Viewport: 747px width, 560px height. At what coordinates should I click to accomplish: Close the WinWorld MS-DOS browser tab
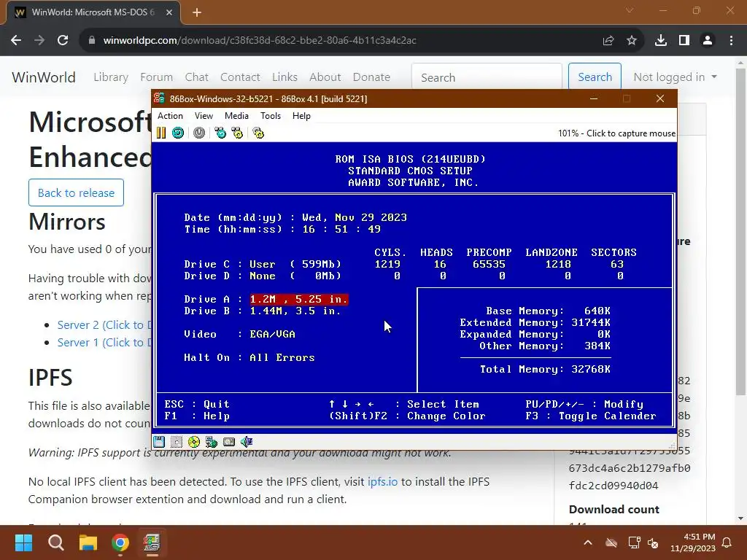(169, 12)
